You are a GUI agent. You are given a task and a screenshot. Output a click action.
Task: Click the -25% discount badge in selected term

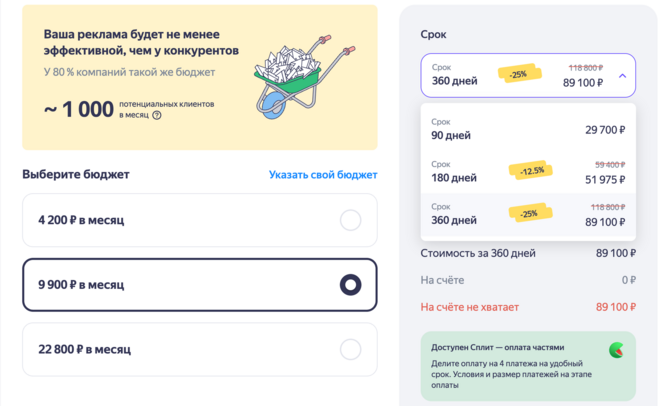coord(519,75)
